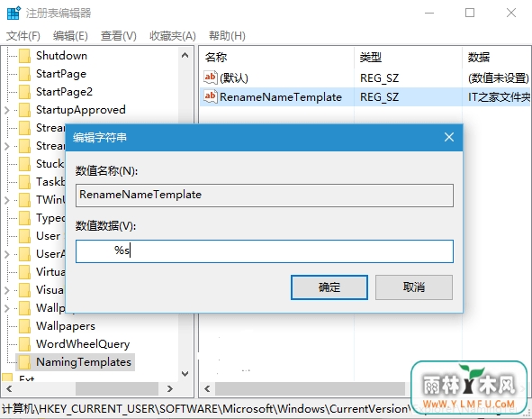The width and height of the screenshot is (532, 419).
Task: Click the registry editor app icon
Action: click(x=14, y=14)
